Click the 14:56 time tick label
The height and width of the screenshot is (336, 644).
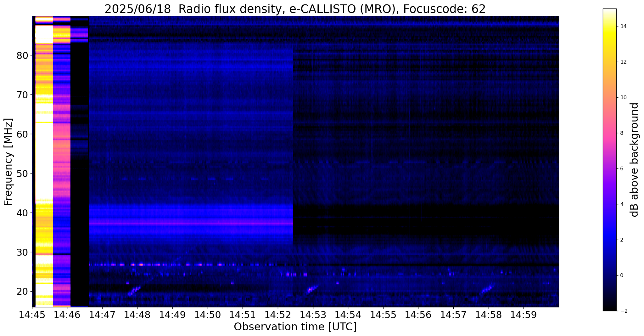click(x=418, y=314)
